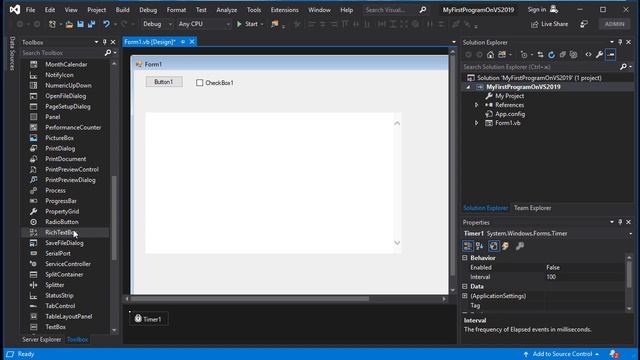Expand the (ApplicationSettings) property
Screen dimensions: 640x360
click(x=465, y=296)
